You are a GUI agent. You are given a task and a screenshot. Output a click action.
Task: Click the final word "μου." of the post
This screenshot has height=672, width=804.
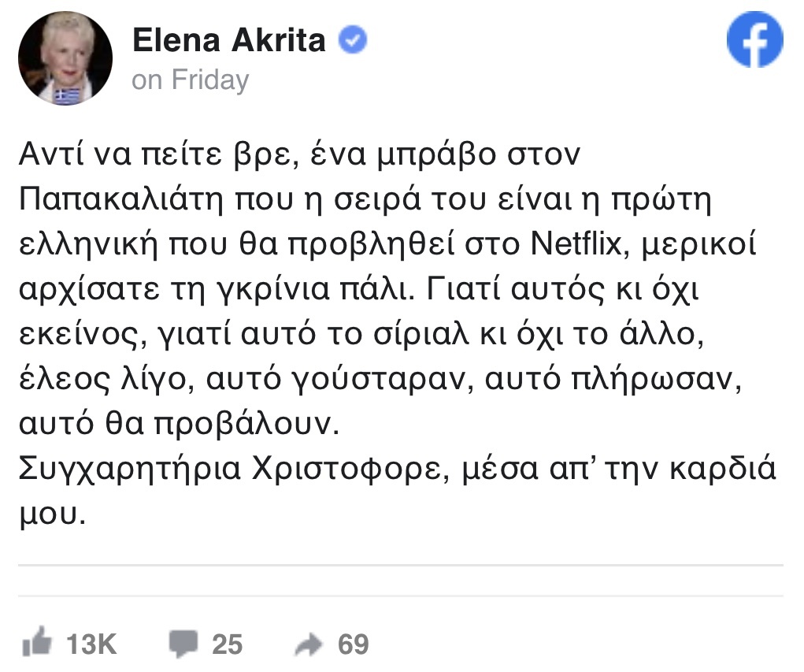pyautogui.click(x=51, y=514)
